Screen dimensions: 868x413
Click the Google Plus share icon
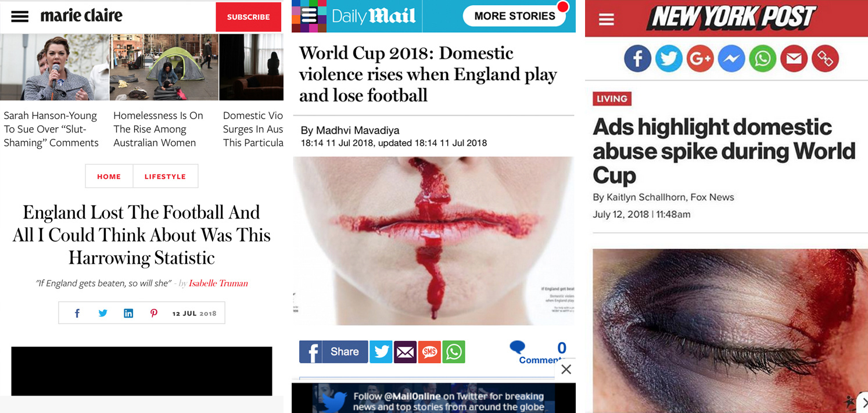point(700,59)
